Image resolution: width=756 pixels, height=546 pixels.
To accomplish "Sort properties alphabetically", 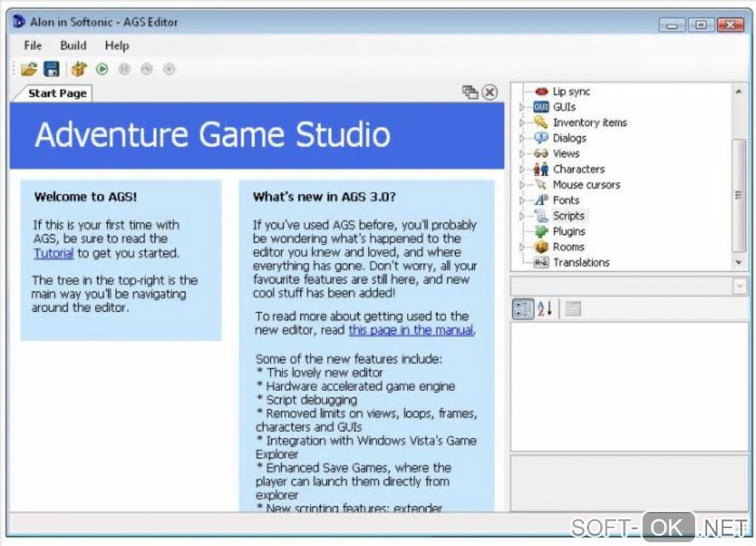I will pos(545,309).
